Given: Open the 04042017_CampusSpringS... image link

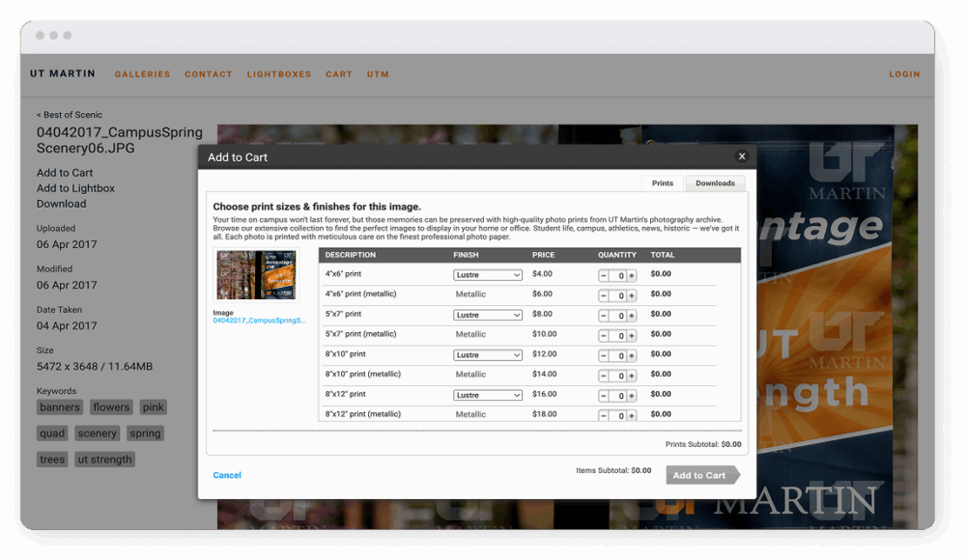Looking at the screenshot, I should 259,321.
